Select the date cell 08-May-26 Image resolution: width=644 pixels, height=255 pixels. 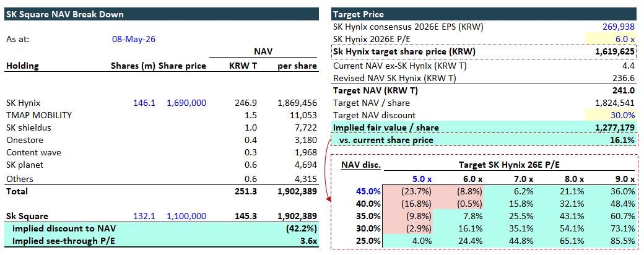(134, 40)
